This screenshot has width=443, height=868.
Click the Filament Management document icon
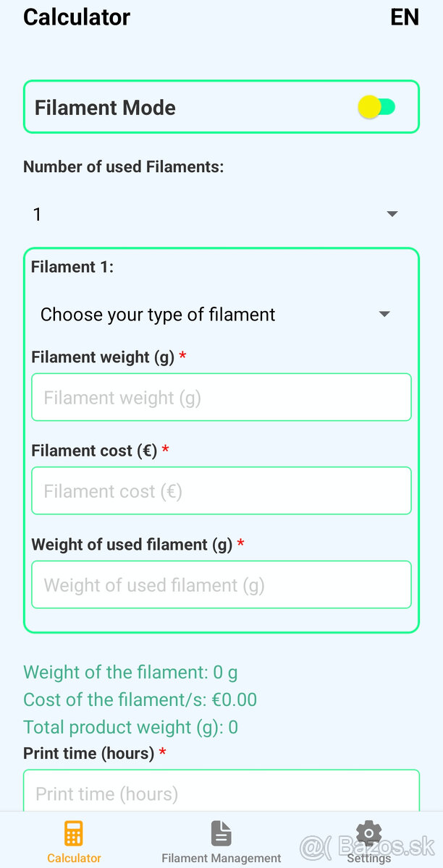(221, 833)
